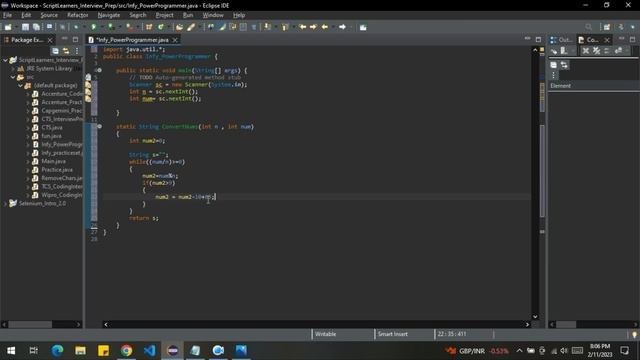The width and height of the screenshot is (640, 360).
Task: Toggle Smart Insert mode in status bar
Action: tap(393, 334)
